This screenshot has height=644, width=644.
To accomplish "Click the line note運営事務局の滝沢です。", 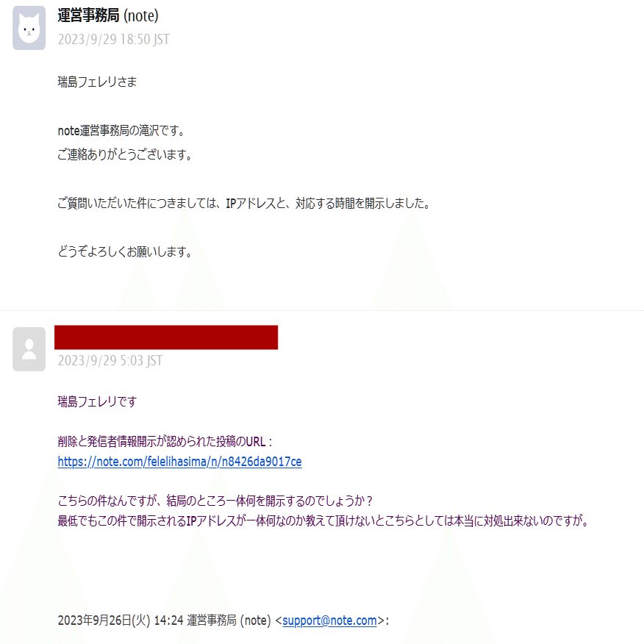I will tap(121, 131).
